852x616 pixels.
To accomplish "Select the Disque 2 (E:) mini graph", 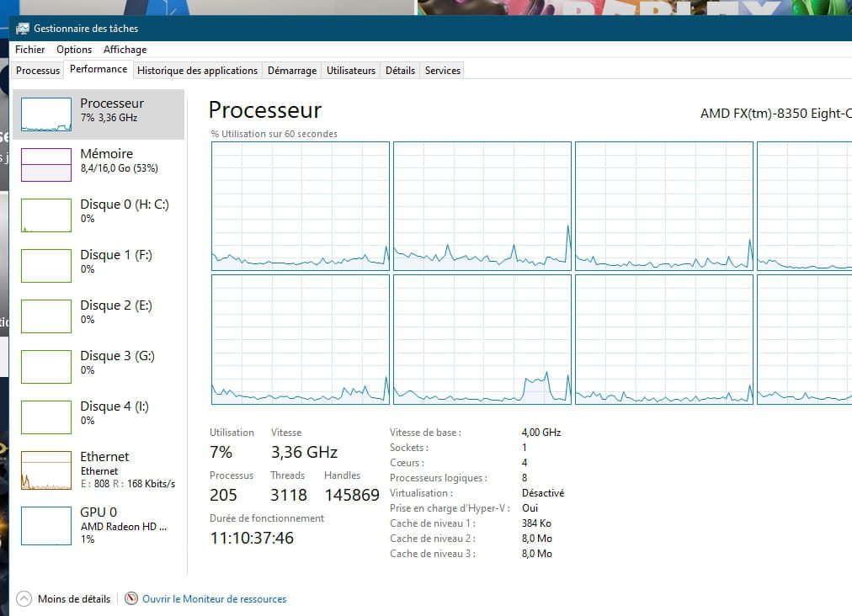I will coord(46,316).
